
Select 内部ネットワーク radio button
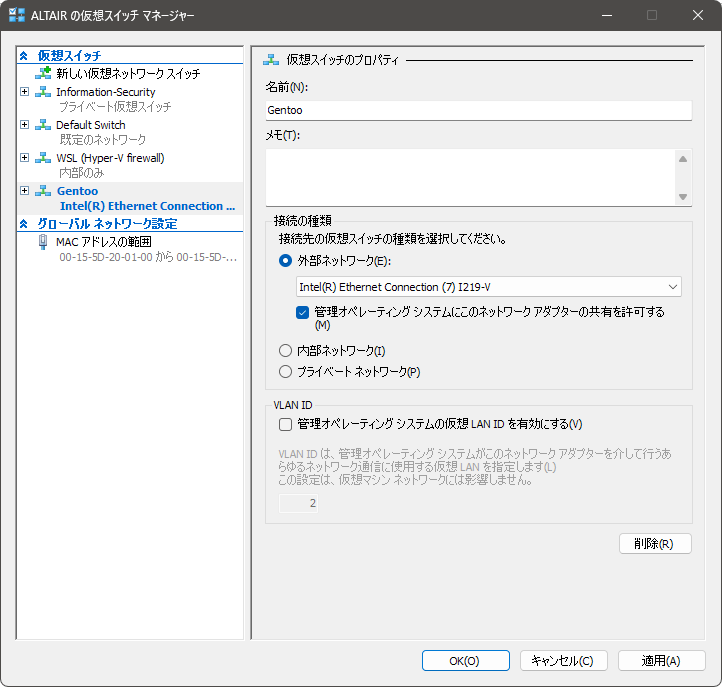(285, 350)
